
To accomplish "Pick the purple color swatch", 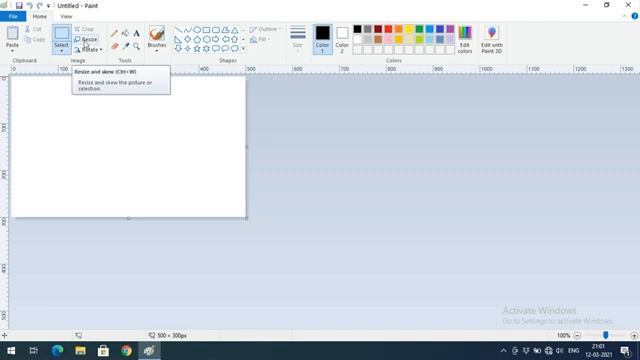I will (x=450, y=29).
